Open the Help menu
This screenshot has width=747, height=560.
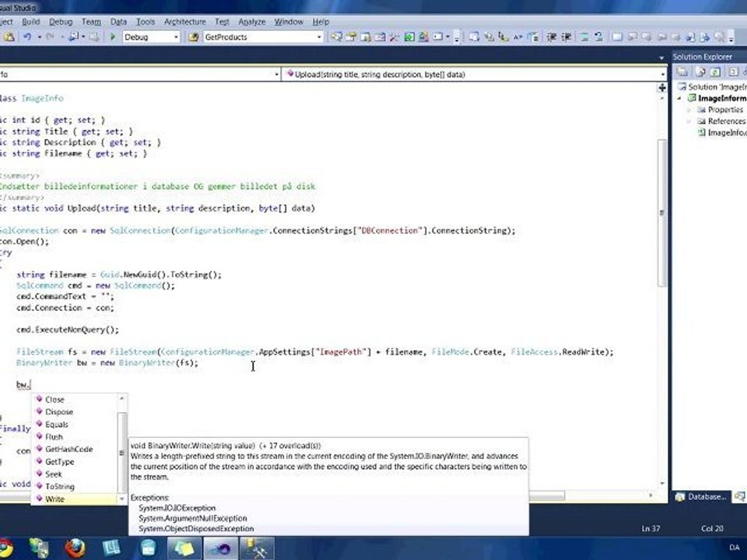click(x=321, y=22)
